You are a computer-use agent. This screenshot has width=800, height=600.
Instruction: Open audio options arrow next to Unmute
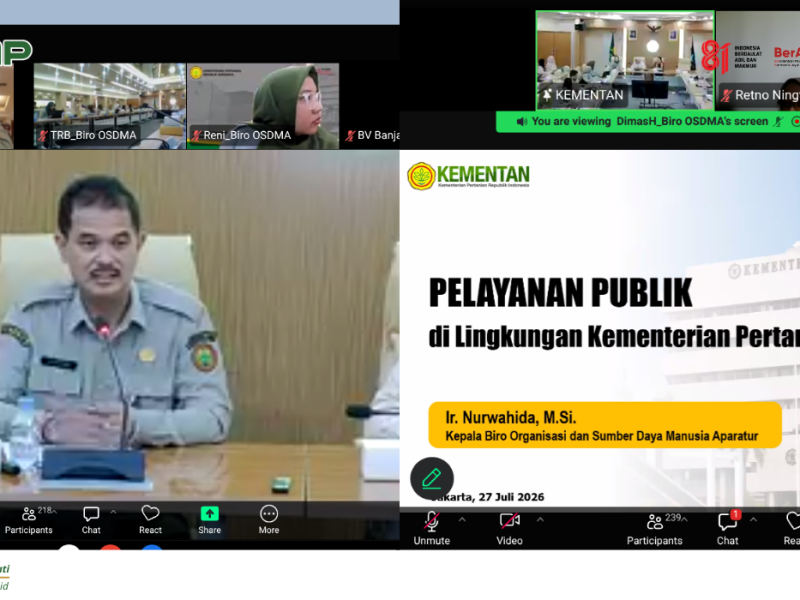[462, 519]
